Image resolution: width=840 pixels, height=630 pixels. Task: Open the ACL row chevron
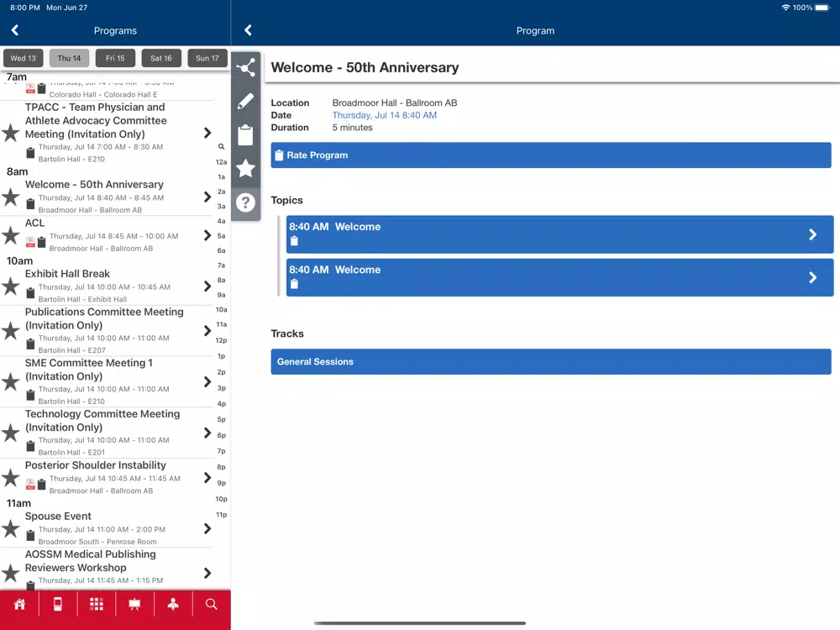[x=207, y=235]
